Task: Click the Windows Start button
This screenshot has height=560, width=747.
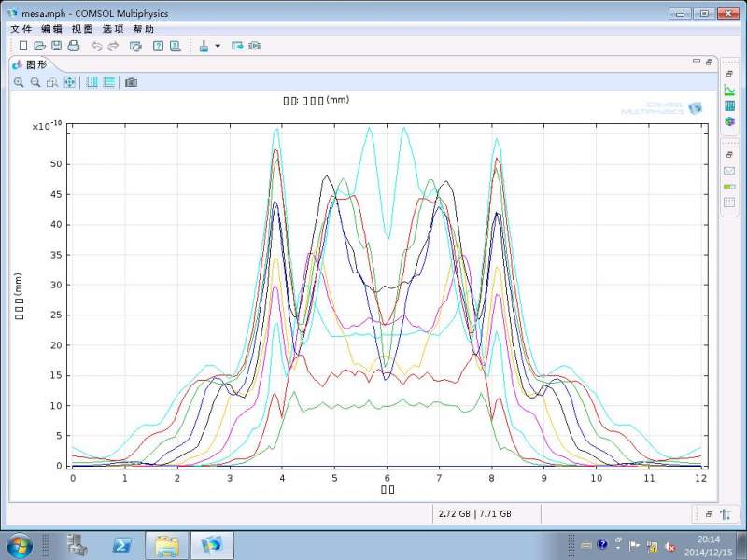Action: click(19, 544)
